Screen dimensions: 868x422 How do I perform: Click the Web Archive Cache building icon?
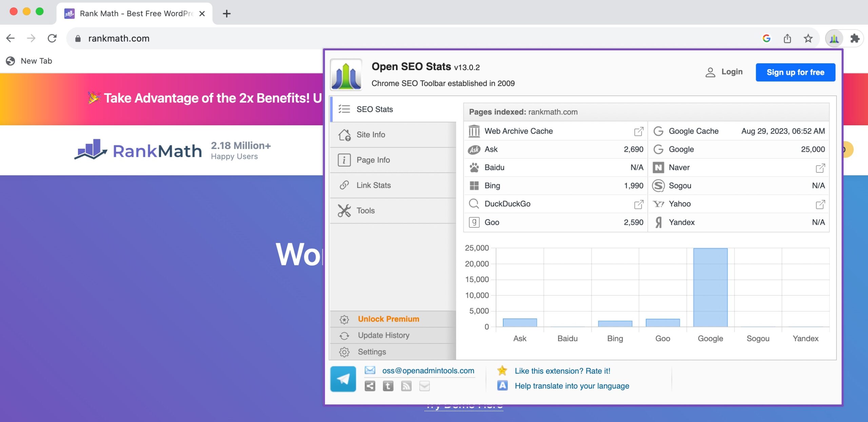pyautogui.click(x=474, y=131)
